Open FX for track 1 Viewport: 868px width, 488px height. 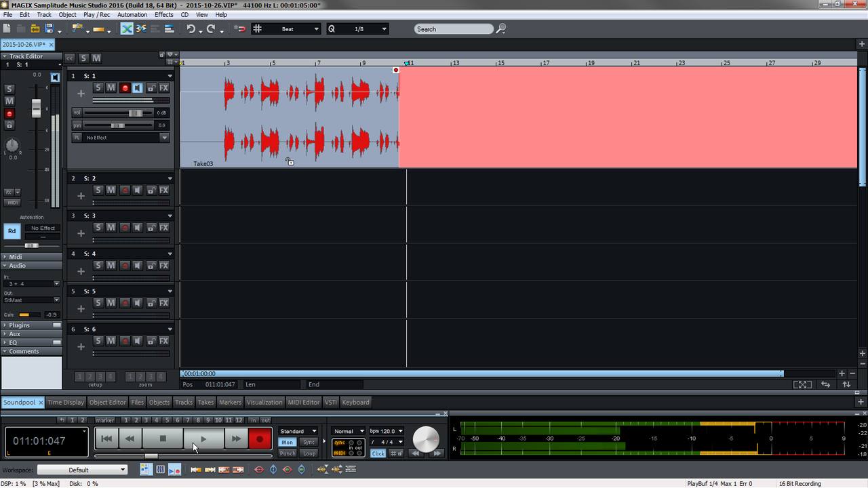[163, 88]
